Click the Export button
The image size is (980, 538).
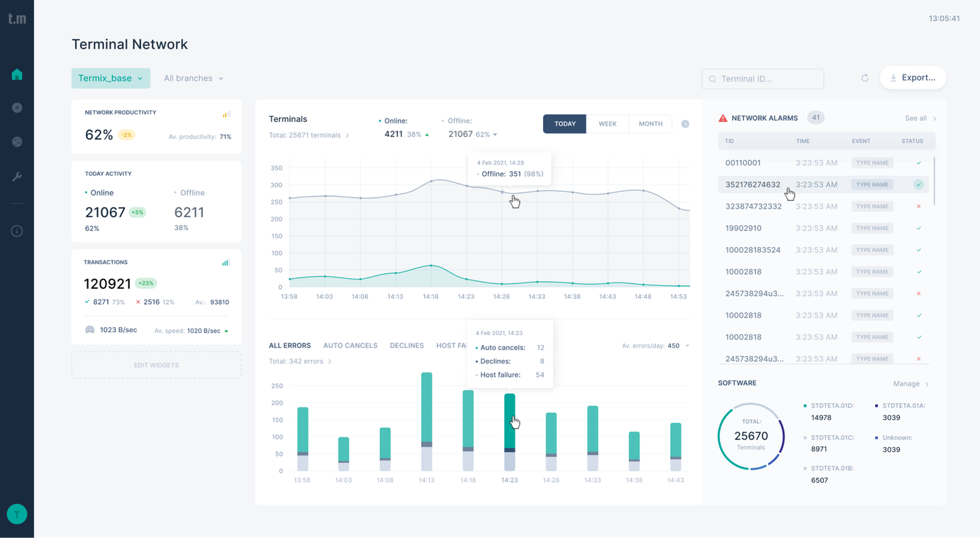tap(913, 78)
